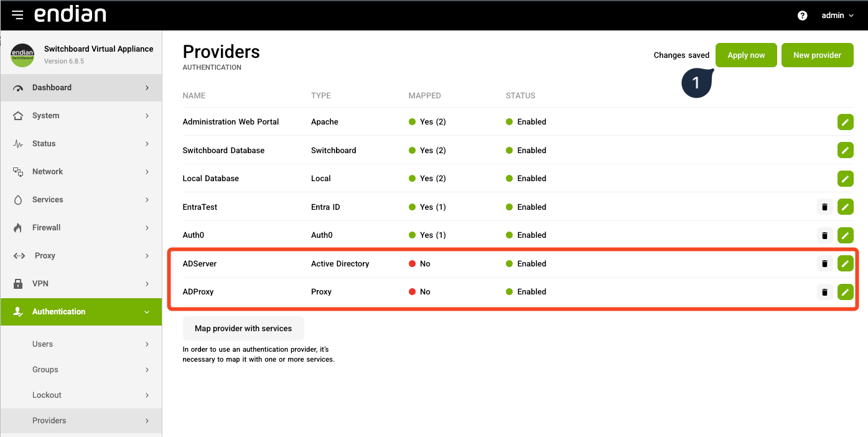Delete the ADProxy provider via trash icon
Image resolution: width=868 pixels, height=437 pixels.
[824, 292]
